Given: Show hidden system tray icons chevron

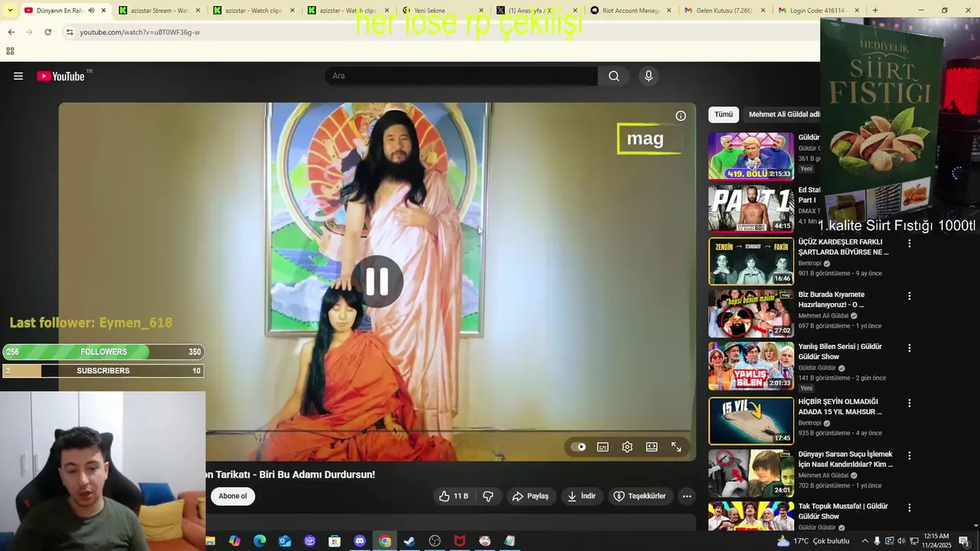Looking at the screenshot, I should [x=865, y=541].
